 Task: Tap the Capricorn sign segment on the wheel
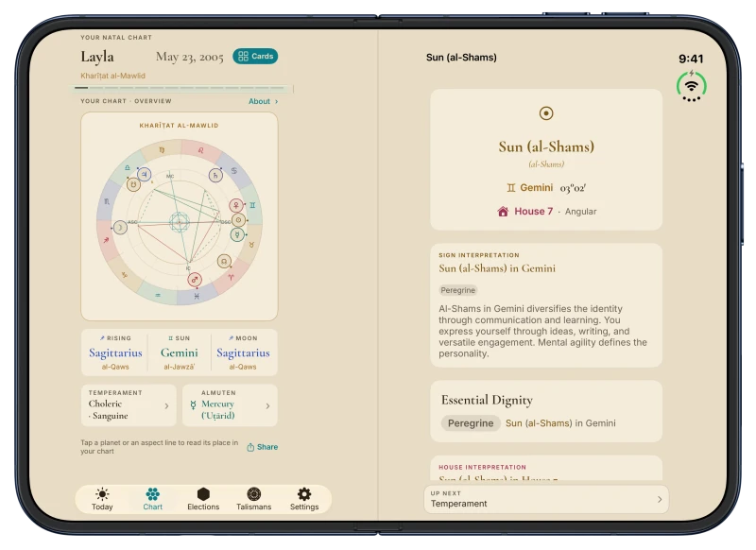(125, 275)
